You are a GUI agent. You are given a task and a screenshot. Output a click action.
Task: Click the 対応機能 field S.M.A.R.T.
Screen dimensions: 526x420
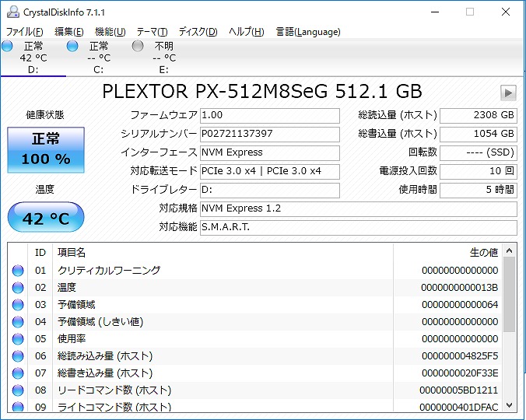[x=359, y=227]
